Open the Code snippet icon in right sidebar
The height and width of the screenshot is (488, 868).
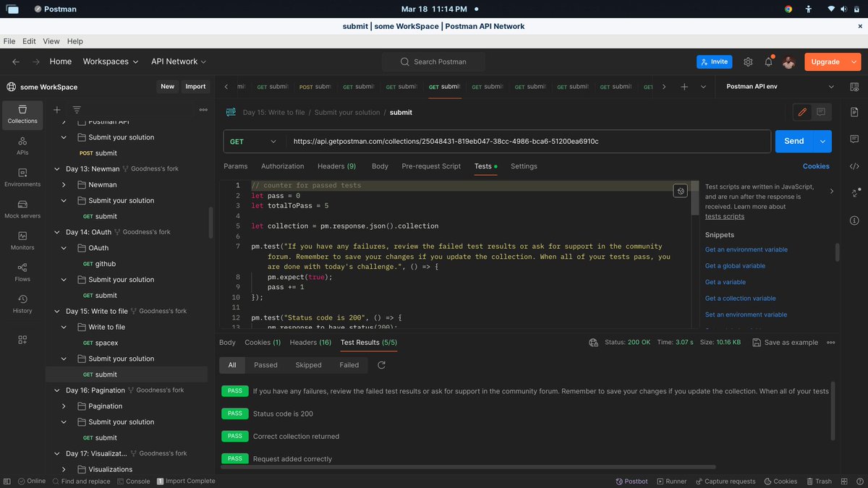[x=854, y=166]
